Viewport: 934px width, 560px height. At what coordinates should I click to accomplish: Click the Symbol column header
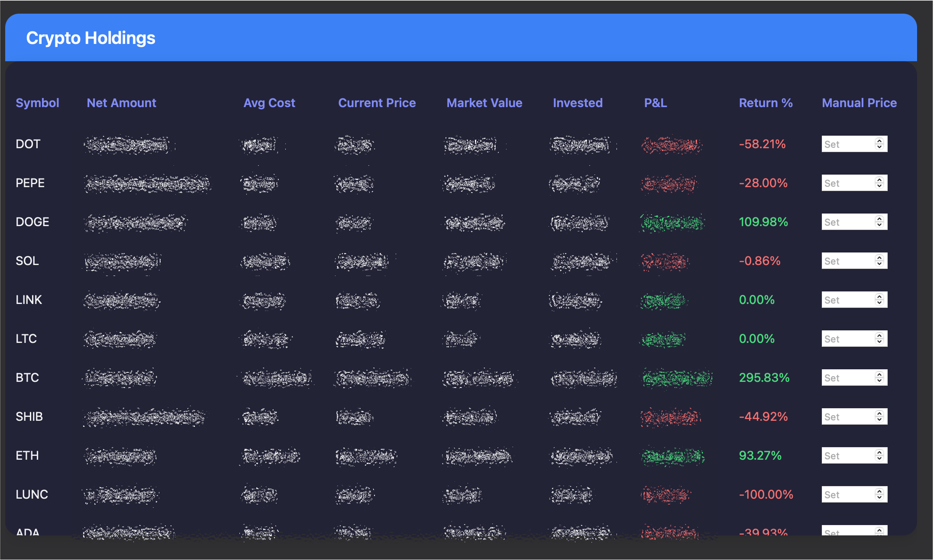point(37,103)
